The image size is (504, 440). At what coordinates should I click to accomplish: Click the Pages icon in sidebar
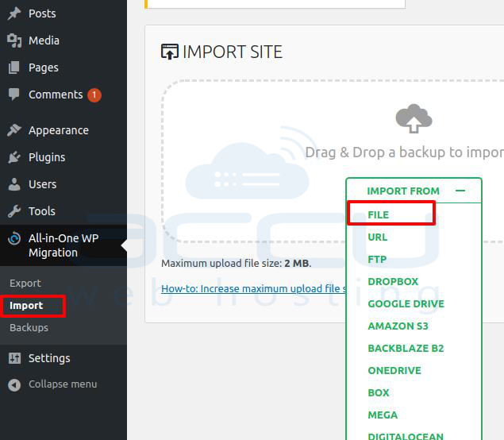click(13, 68)
